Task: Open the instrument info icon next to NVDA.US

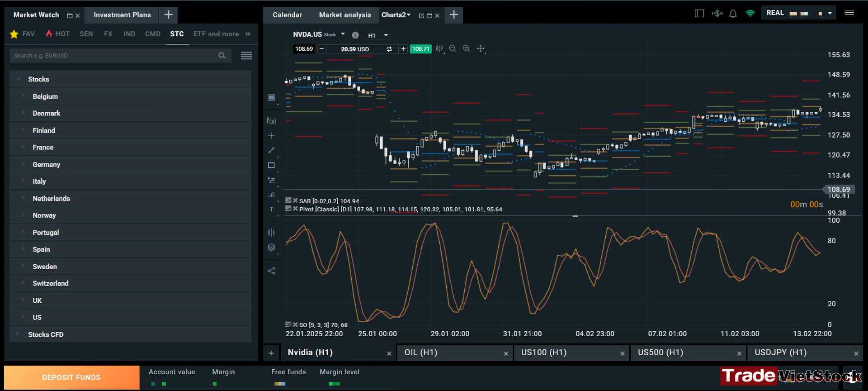Action: tap(355, 35)
